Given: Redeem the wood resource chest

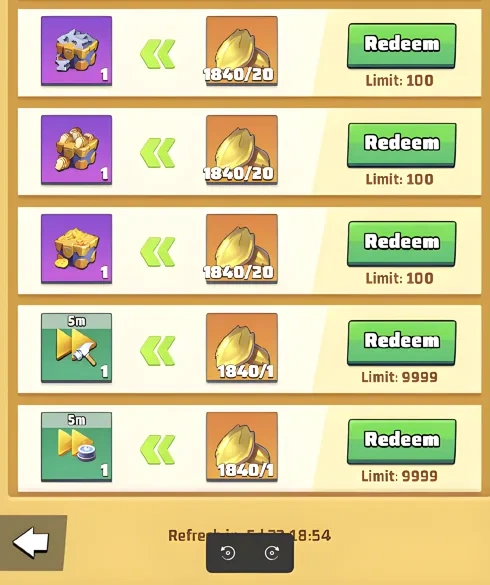Looking at the screenshot, I should coord(402,145).
